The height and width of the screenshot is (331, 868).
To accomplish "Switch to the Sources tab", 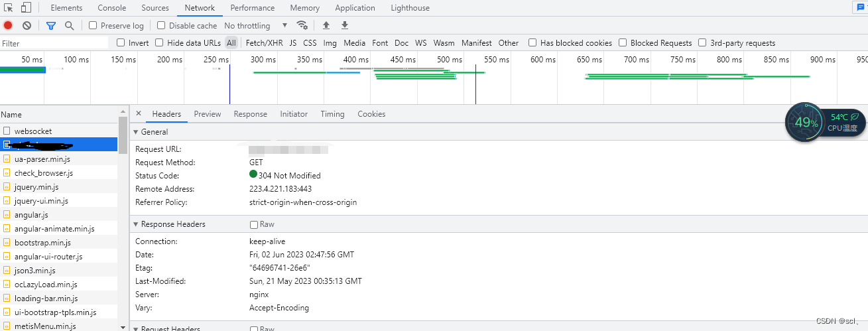I will pos(155,8).
